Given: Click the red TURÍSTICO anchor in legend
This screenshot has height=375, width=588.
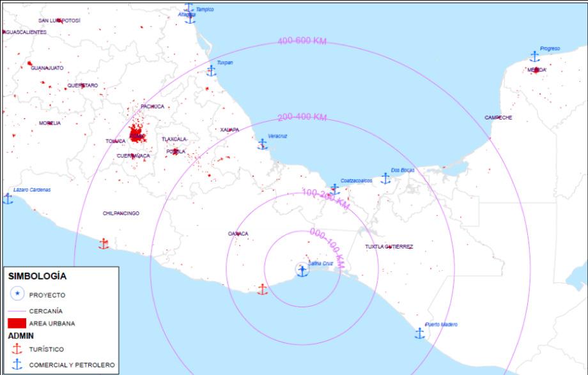Looking at the screenshot, I should coord(17,349).
